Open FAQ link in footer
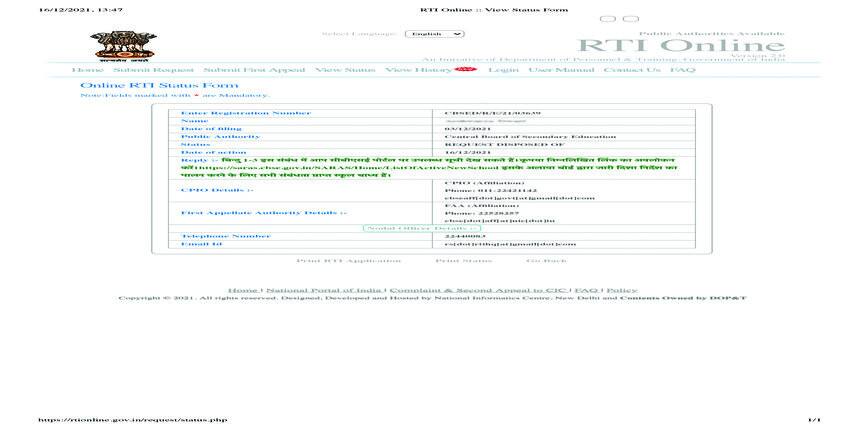This screenshot has width=860, height=430. [x=586, y=290]
